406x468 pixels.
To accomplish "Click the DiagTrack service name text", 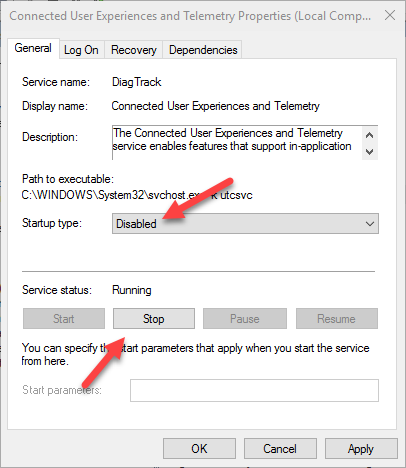I will click(x=137, y=82).
